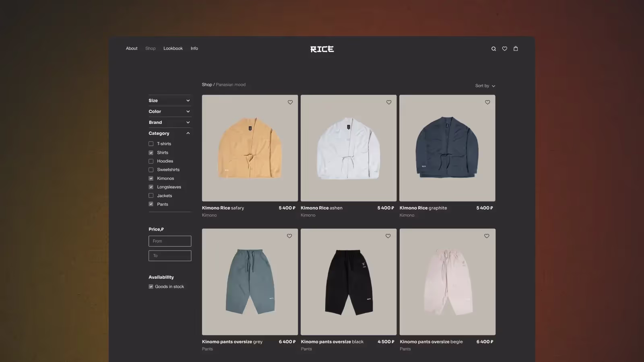Uncheck the Kimonos category filter
The image size is (644, 362).
point(151,179)
